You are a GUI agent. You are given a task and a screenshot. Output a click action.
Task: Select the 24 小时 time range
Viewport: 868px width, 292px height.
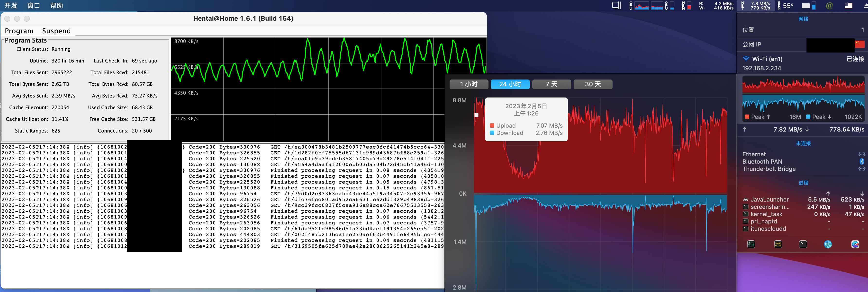(510, 84)
